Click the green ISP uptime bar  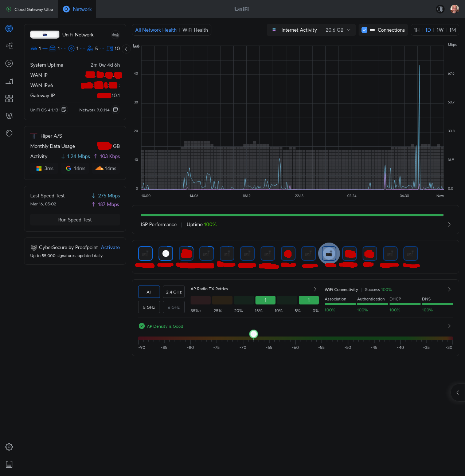[x=292, y=215]
